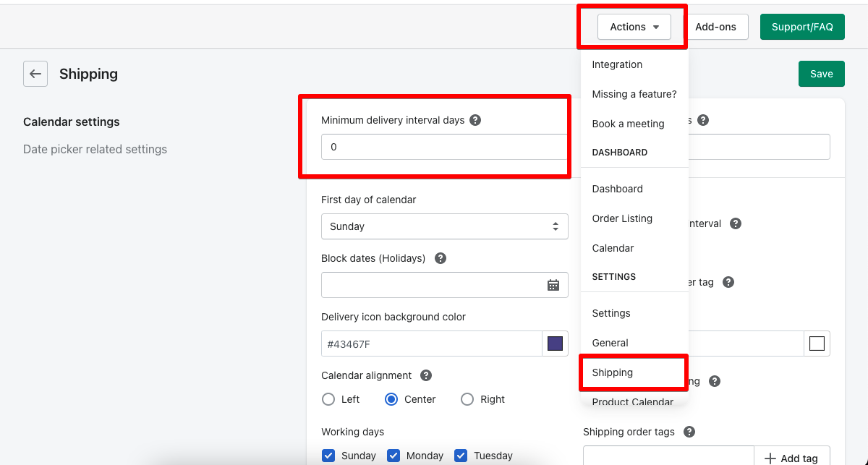Choose Shipping in the Actions menu
This screenshot has height=465, width=868.
point(612,372)
